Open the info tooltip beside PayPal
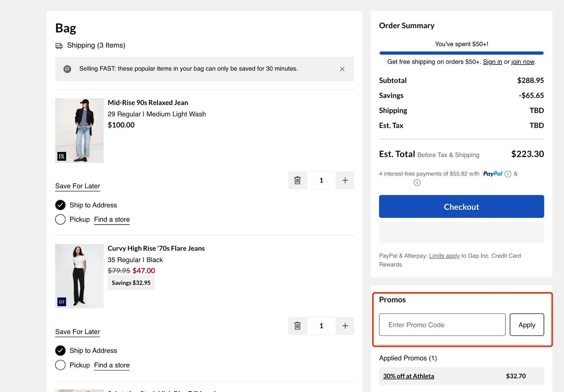564x392 pixels. tap(508, 173)
